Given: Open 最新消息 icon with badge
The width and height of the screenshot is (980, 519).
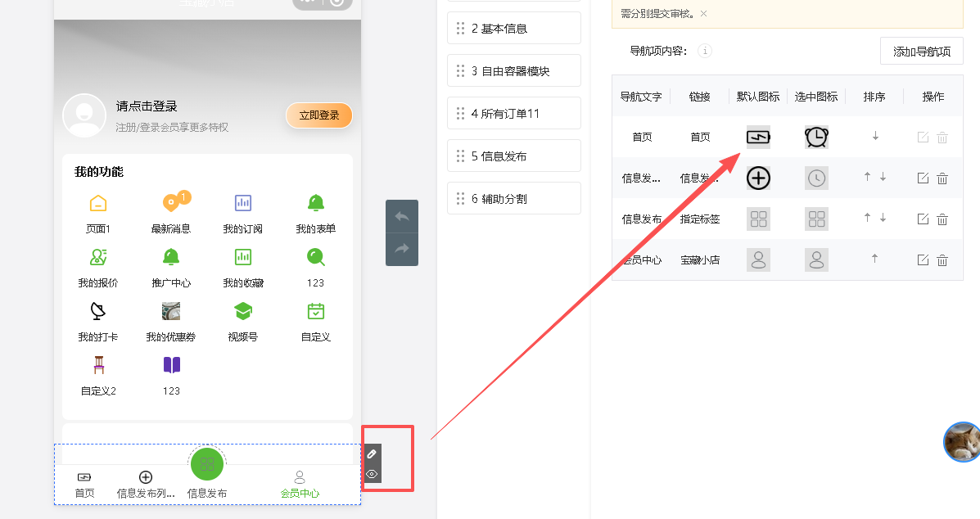Looking at the screenshot, I should 173,201.
